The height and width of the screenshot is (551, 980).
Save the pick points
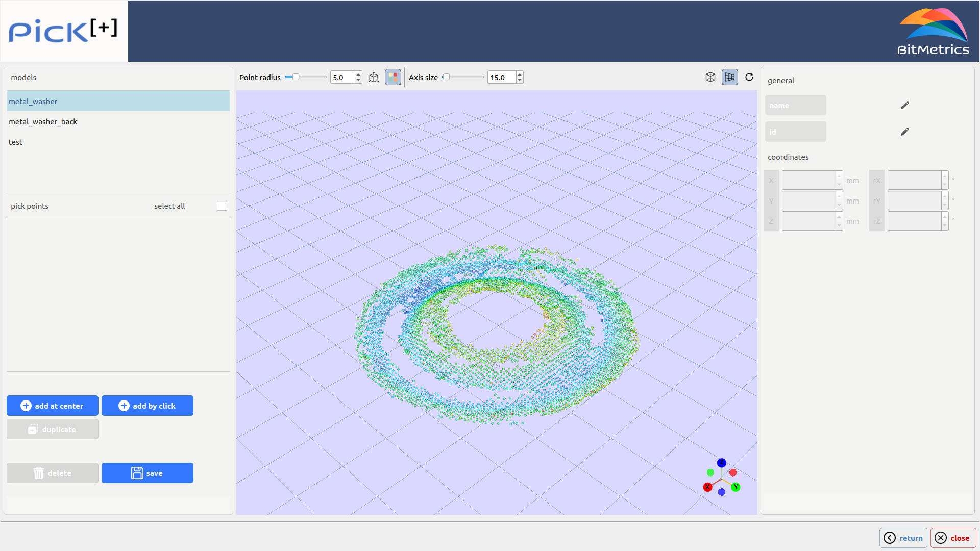[148, 473]
